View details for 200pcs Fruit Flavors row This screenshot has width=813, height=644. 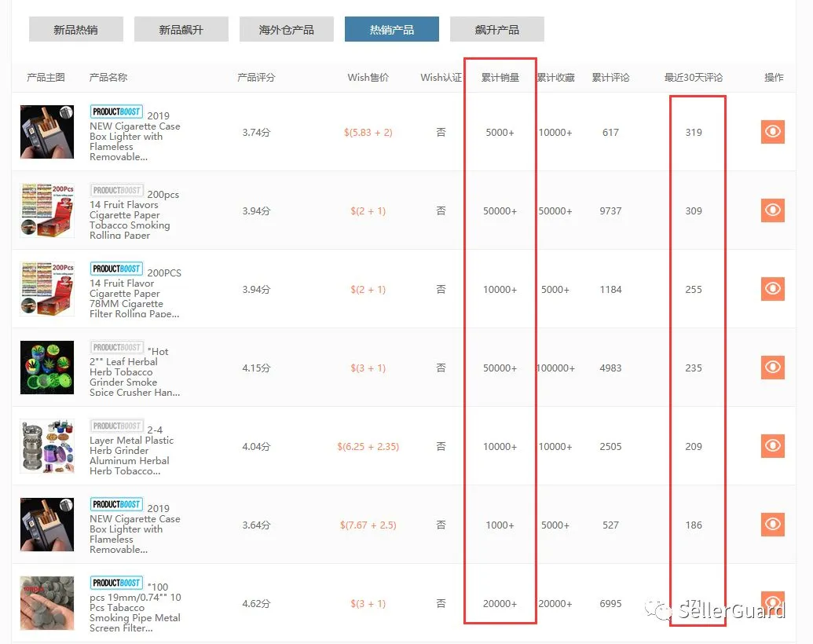[773, 210]
